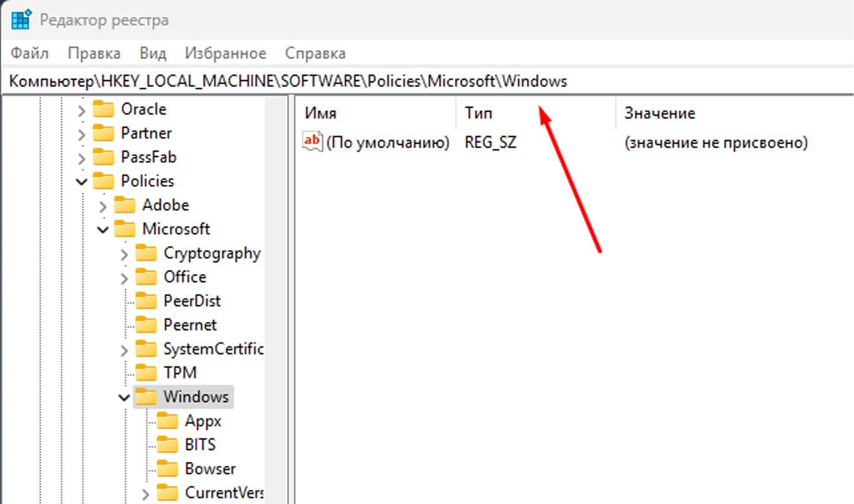Select the (По умолчанию) value name

(x=388, y=143)
